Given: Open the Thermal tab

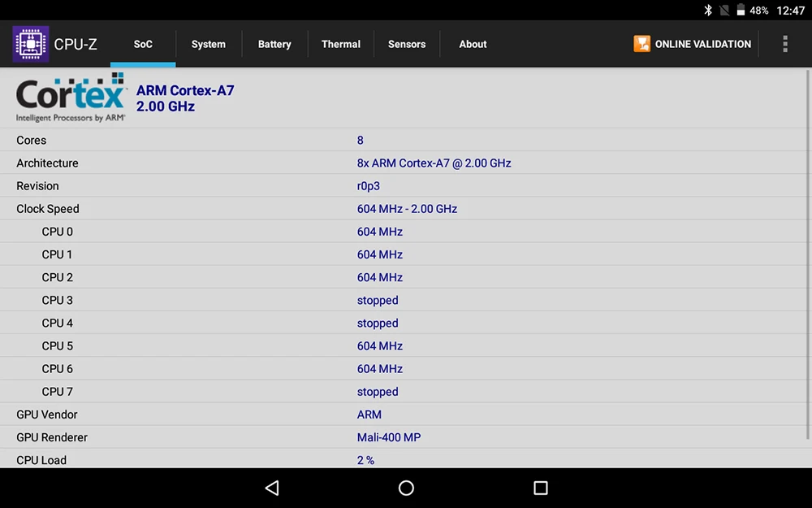Looking at the screenshot, I should coord(341,44).
